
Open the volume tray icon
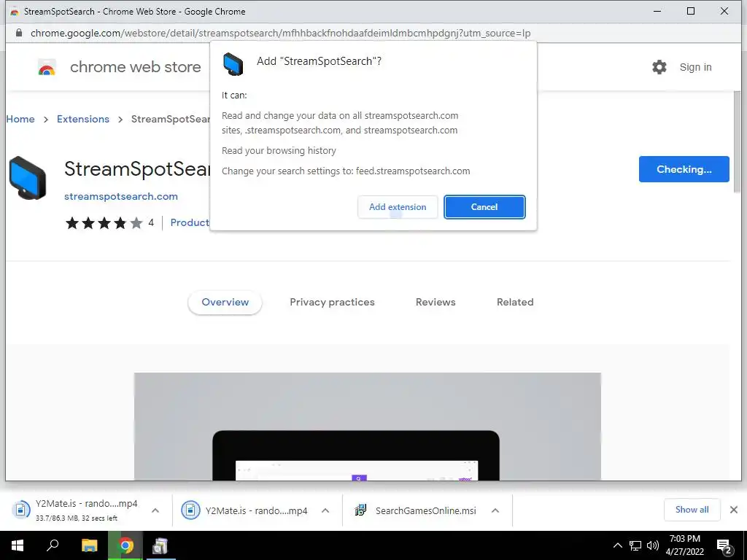click(x=652, y=545)
